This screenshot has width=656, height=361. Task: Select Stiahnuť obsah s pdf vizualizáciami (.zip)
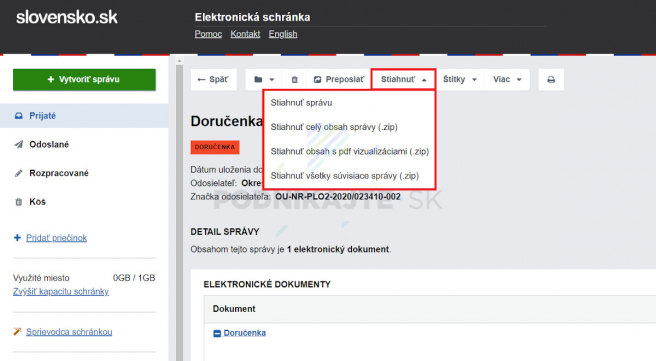pyautogui.click(x=349, y=151)
